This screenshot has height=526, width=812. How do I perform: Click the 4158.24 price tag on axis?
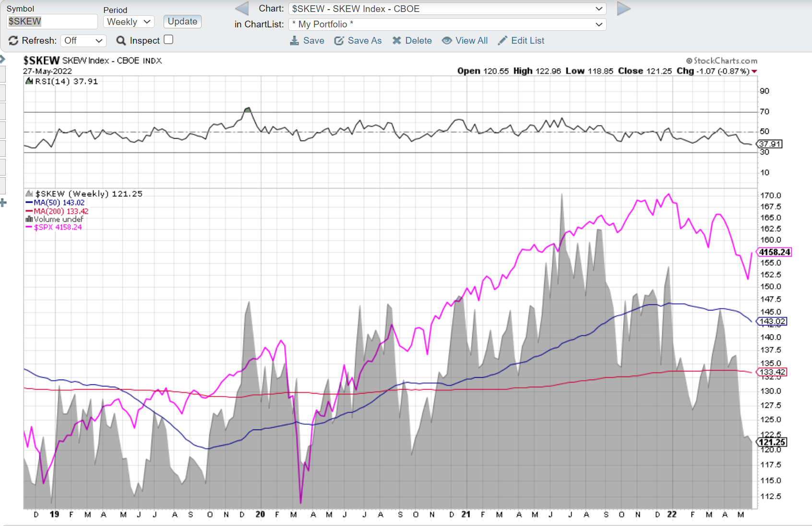(774, 252)
